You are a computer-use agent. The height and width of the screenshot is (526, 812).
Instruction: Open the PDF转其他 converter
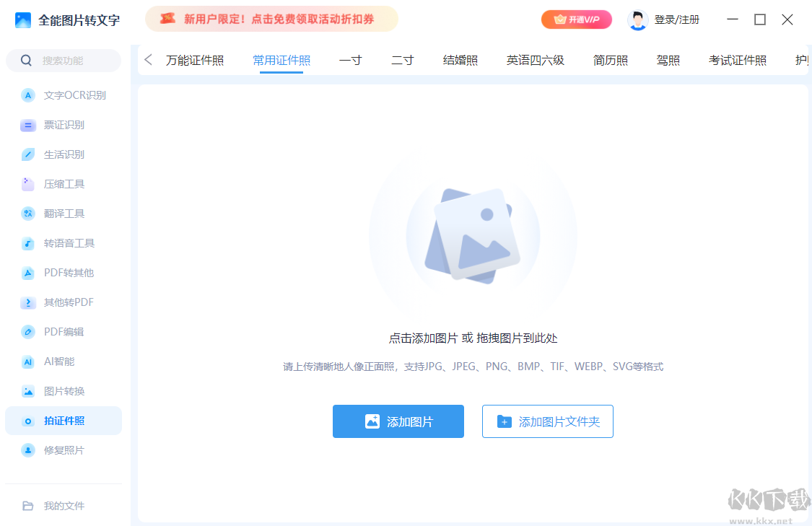(x=64, y=272)
